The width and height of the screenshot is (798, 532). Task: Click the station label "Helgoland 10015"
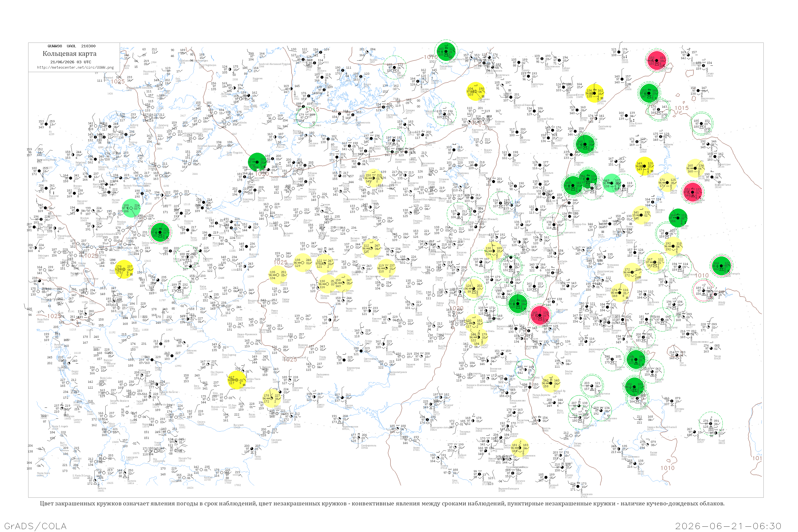(81, 164)
